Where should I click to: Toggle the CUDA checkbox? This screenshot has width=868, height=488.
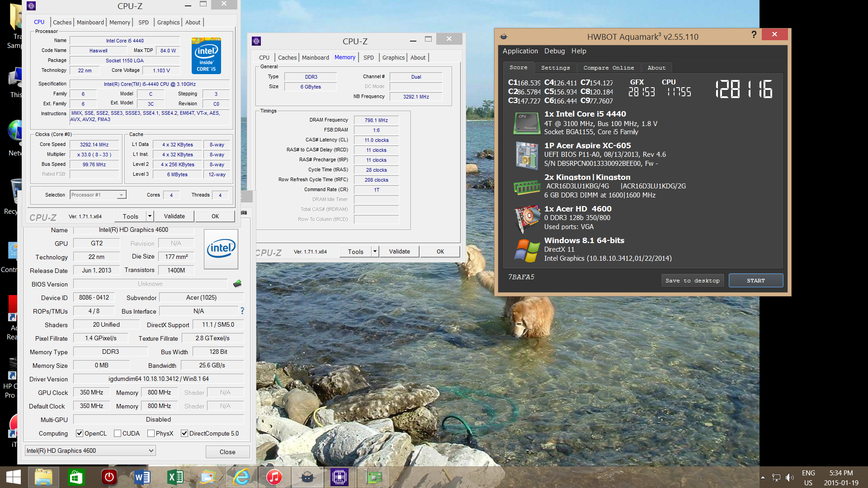click(118, 433)
